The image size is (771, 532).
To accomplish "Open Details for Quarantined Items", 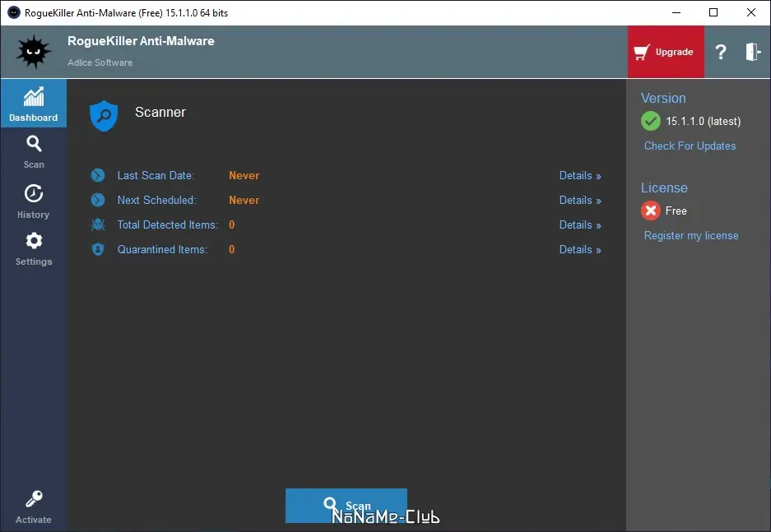I will pos(580,249).
